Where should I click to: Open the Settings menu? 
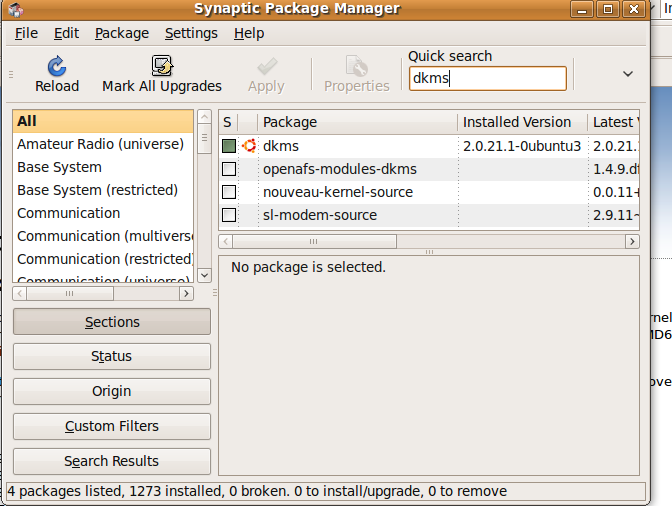tap(191, 33)
